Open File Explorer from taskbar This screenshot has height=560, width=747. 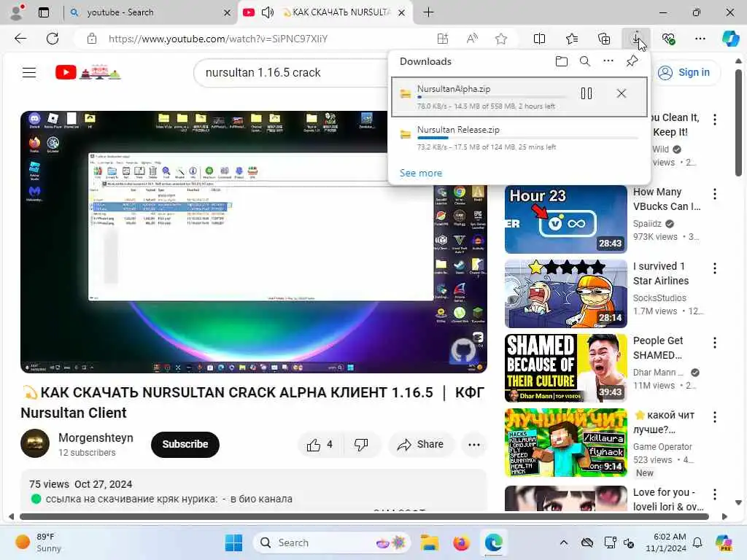coord(429,542)
